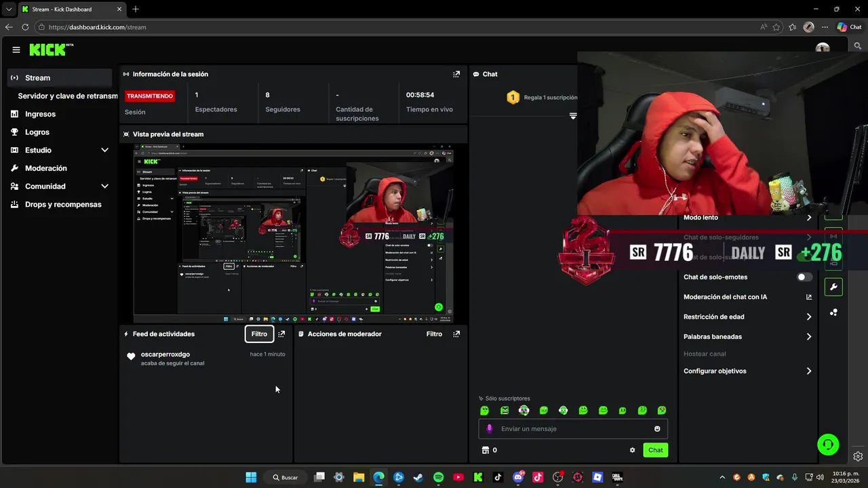Pop out the Feed de actividades panel

pyautogui.click(x=281, y=333)
